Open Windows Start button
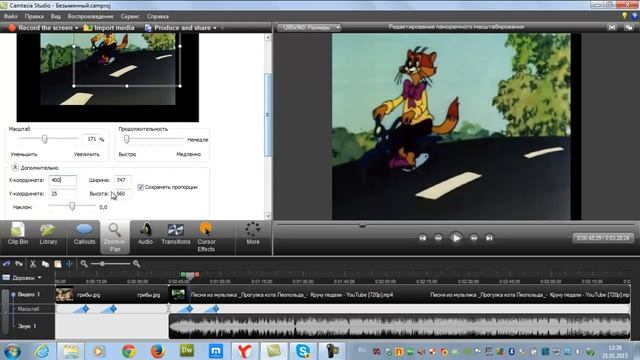Image resolution: width=640 pixels, height=360 pixels. point(12,351)
